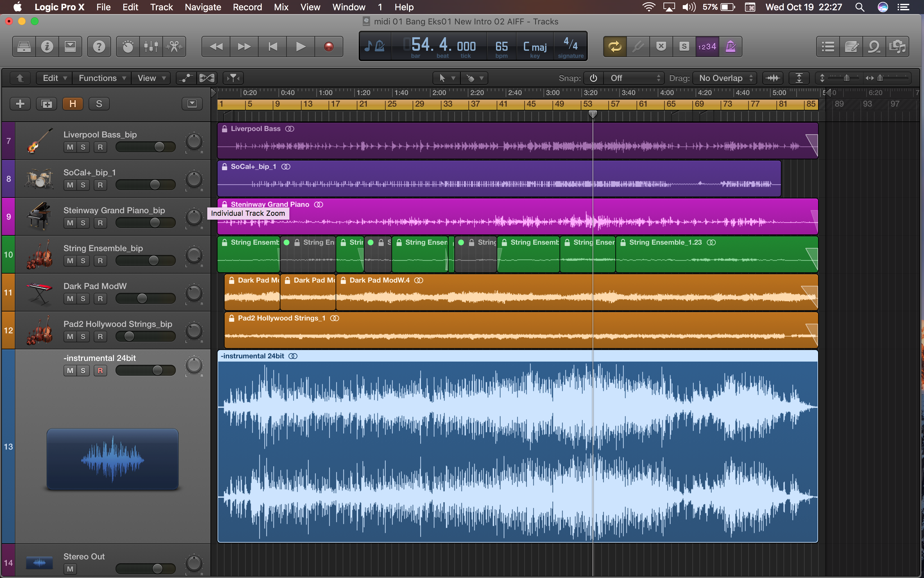Open Quick Help question mark
Screen dimensions: 924x578
pyautogui.click(x=99, y=47)
